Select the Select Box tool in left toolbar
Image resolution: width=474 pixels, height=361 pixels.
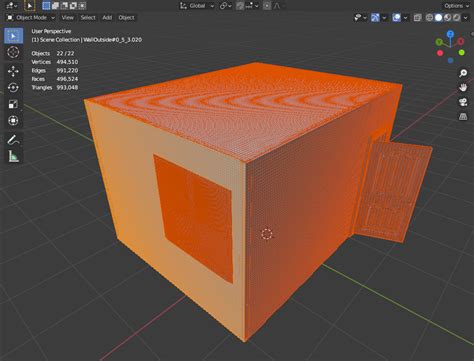tap(13, 36)
